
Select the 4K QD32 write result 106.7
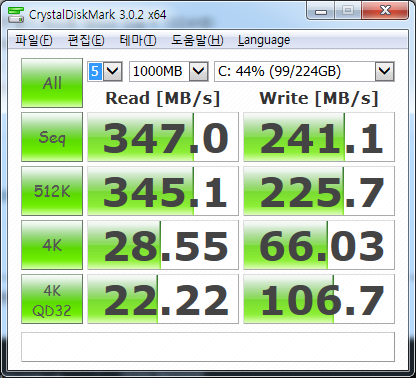(319, 299)
